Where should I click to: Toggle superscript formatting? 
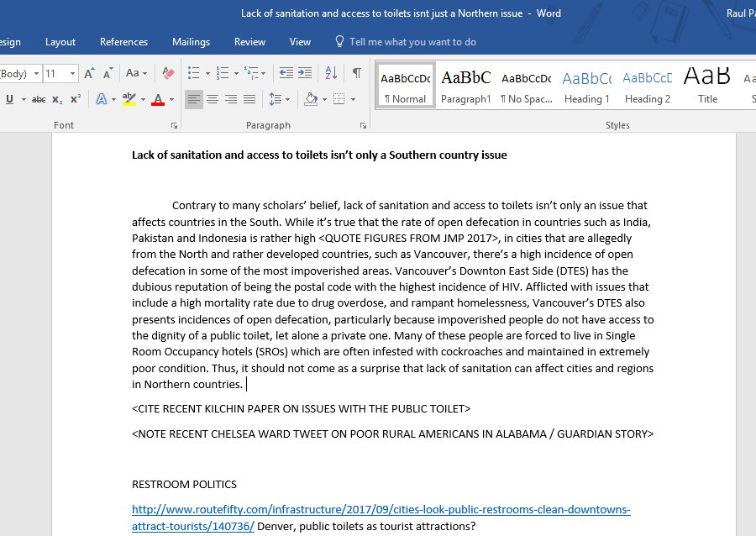[76, 99]
